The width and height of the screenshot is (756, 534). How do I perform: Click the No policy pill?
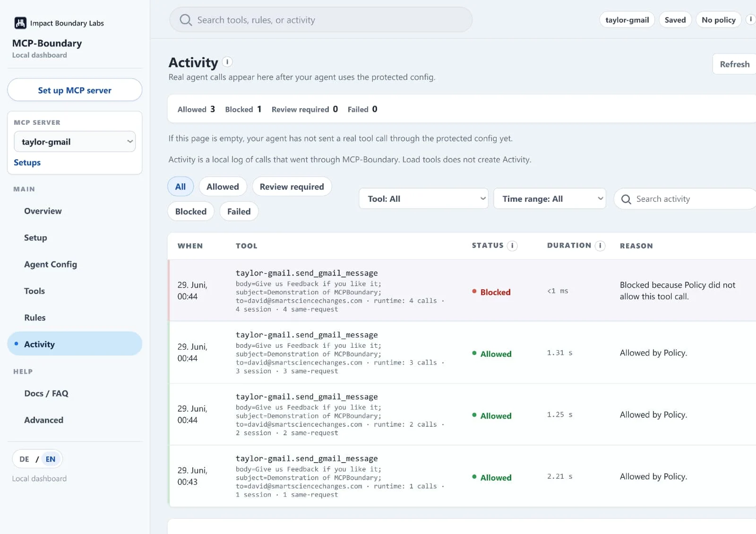(x=718, y=20)
